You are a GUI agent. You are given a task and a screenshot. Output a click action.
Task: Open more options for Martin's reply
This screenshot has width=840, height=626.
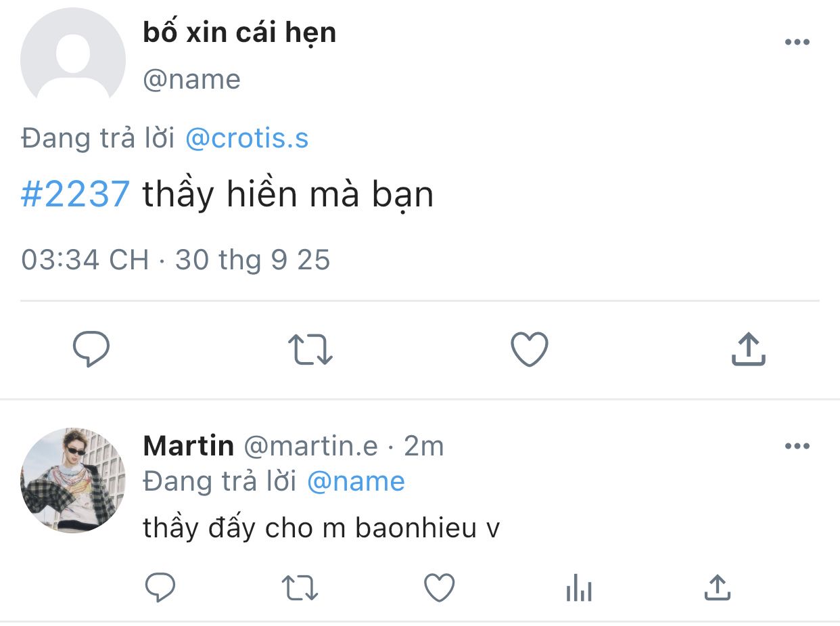click(797, 446)
